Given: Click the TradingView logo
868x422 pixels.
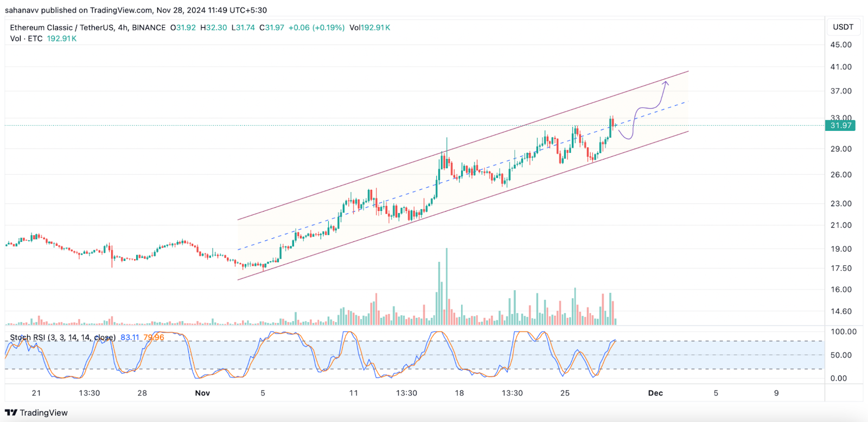Looking at the screenshot, I should click(x=36, y=413).
